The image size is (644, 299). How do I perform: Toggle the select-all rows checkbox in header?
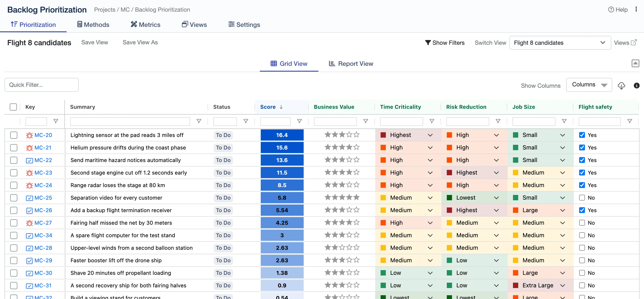click(x=13, y=107)
